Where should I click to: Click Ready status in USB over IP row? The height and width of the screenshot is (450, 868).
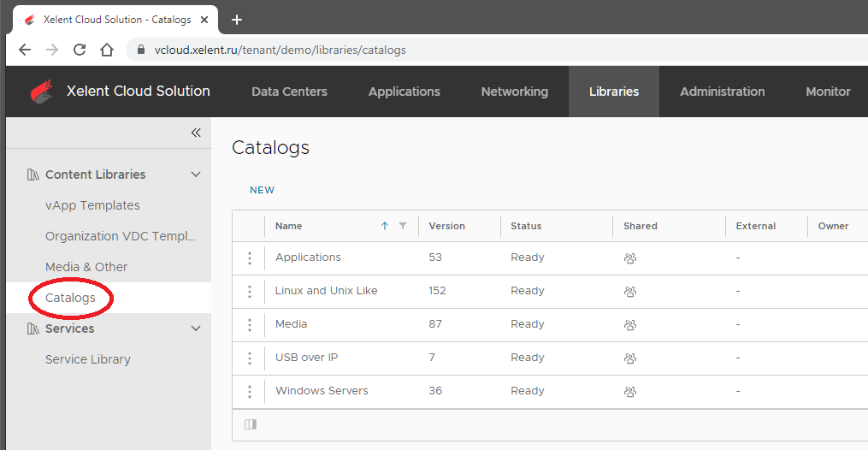pyautogui.click(x=528, y=358)
